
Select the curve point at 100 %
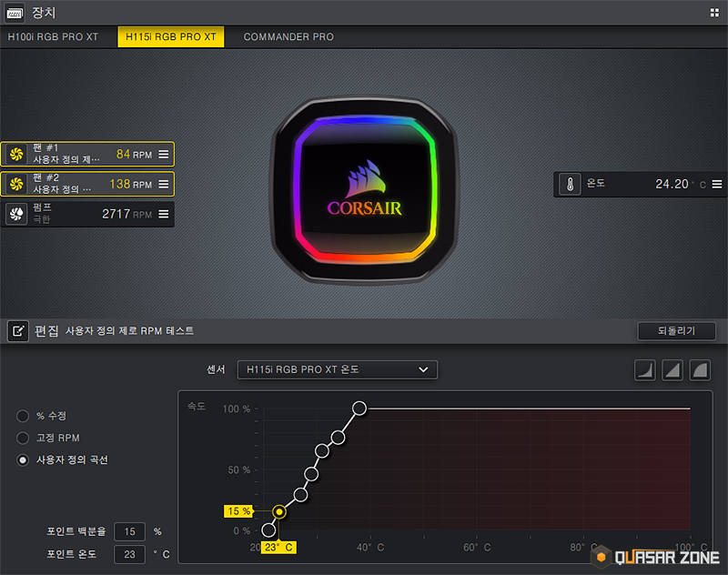pyautogui.click(x=359, y=409)
